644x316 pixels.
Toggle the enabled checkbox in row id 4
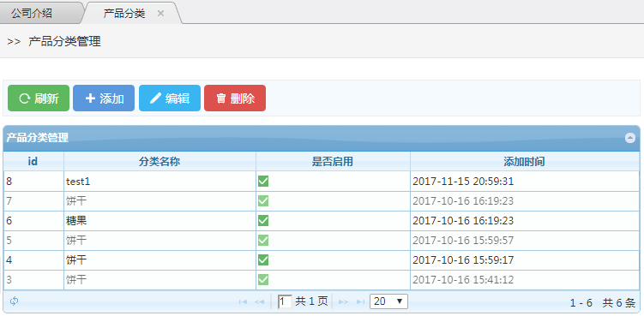tap(263, 259)
